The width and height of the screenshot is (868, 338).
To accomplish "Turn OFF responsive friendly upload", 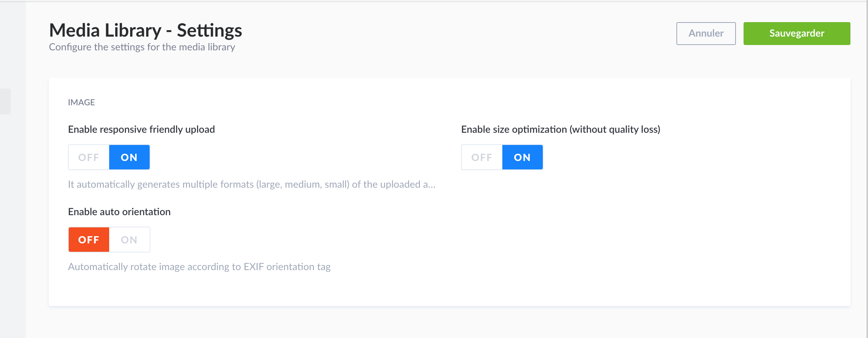I will (x=89, y=157).
